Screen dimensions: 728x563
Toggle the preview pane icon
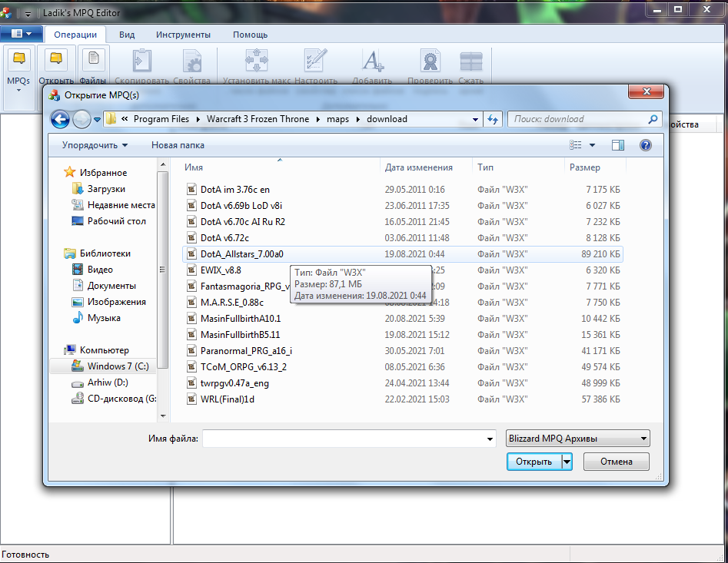[x=618, y=145]
